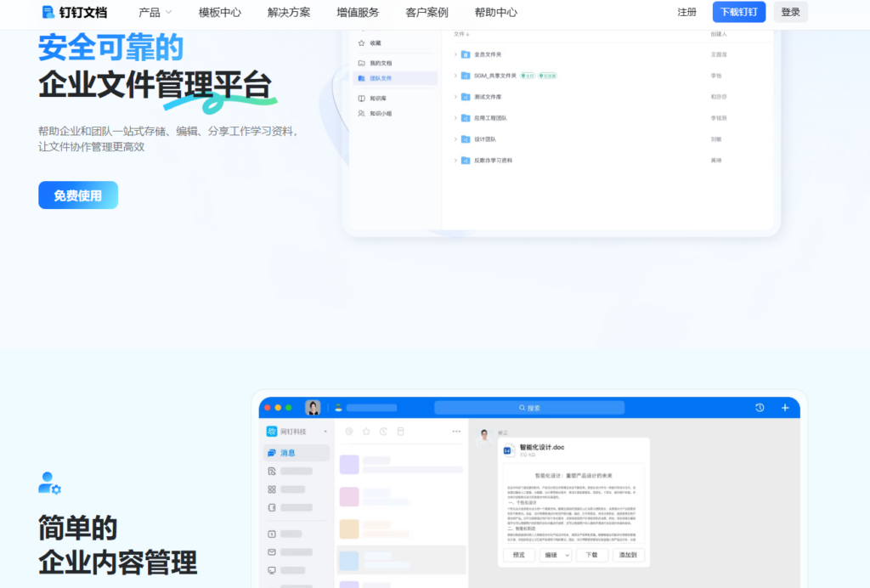This screenshot has height=588, width=870.
Task: Select the 收藏 star icon in the sidebar
Action: (x=361, y=42)
